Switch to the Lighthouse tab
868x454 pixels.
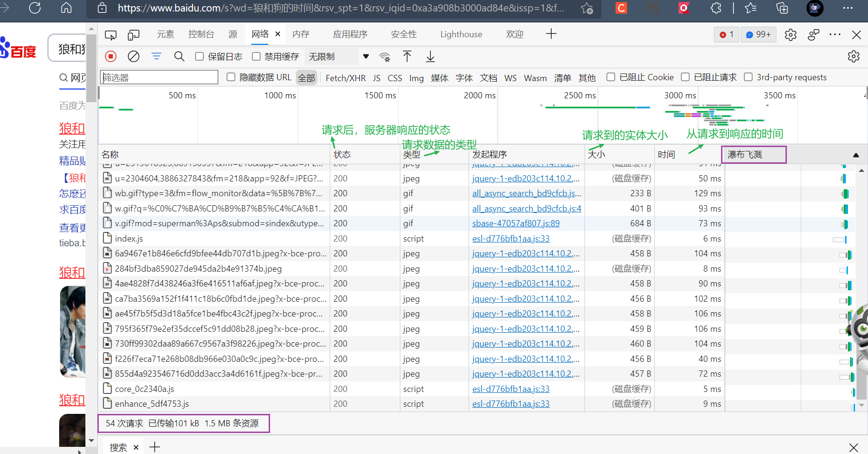point(461,34)
